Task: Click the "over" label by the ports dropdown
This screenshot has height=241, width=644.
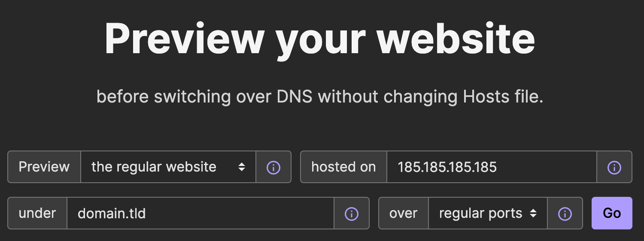Action: tap(403, 214)
